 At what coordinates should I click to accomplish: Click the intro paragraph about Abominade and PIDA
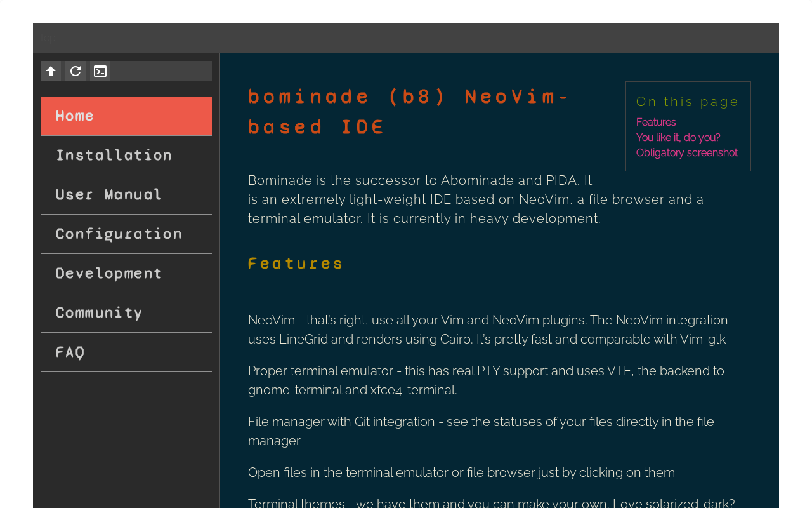pyautogui.click(x=476, y=199)
